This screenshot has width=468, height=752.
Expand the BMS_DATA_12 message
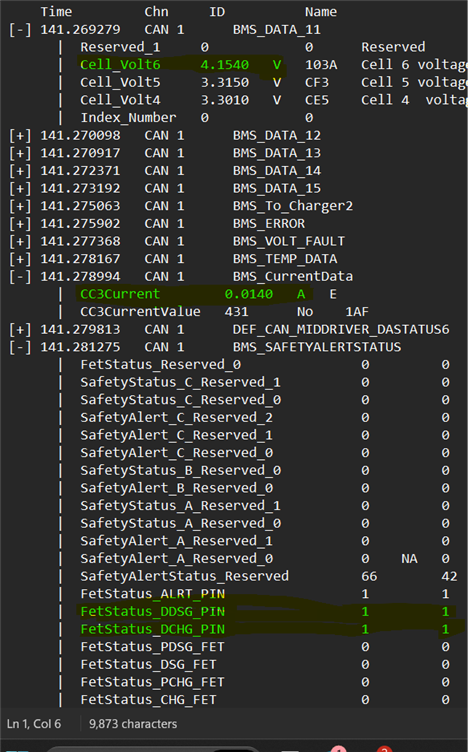coord(20,136)
